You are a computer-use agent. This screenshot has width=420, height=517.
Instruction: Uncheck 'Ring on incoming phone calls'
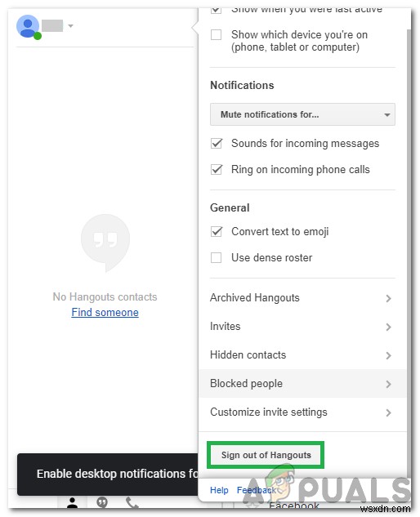(x=217, y=170)
